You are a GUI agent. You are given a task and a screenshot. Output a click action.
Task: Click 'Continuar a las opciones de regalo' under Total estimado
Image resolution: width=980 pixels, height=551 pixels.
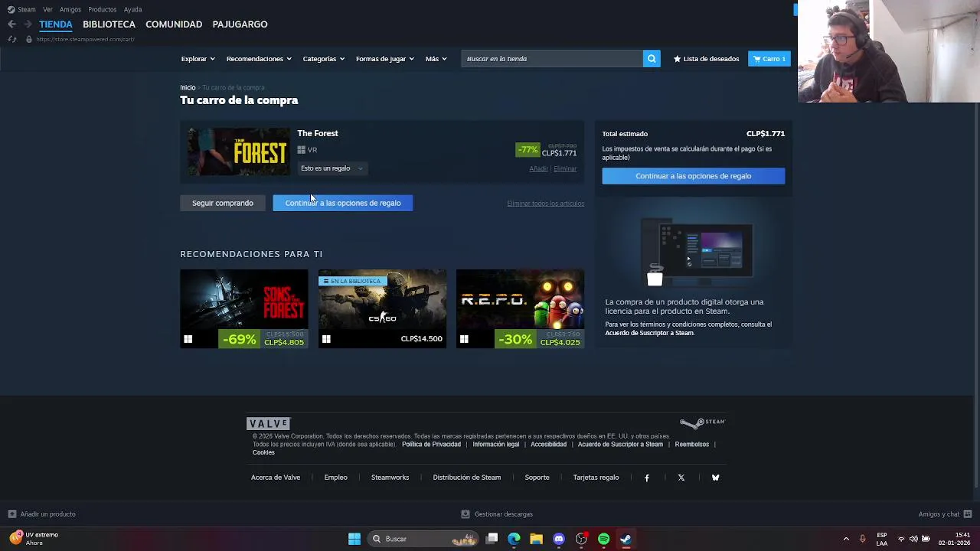tap(693, 176)
